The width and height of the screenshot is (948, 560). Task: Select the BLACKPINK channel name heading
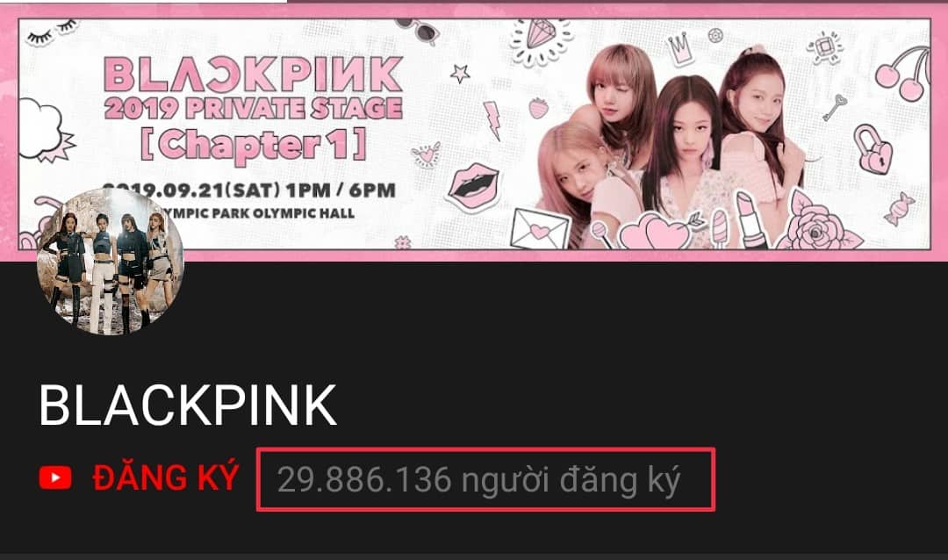pos(188,406)
